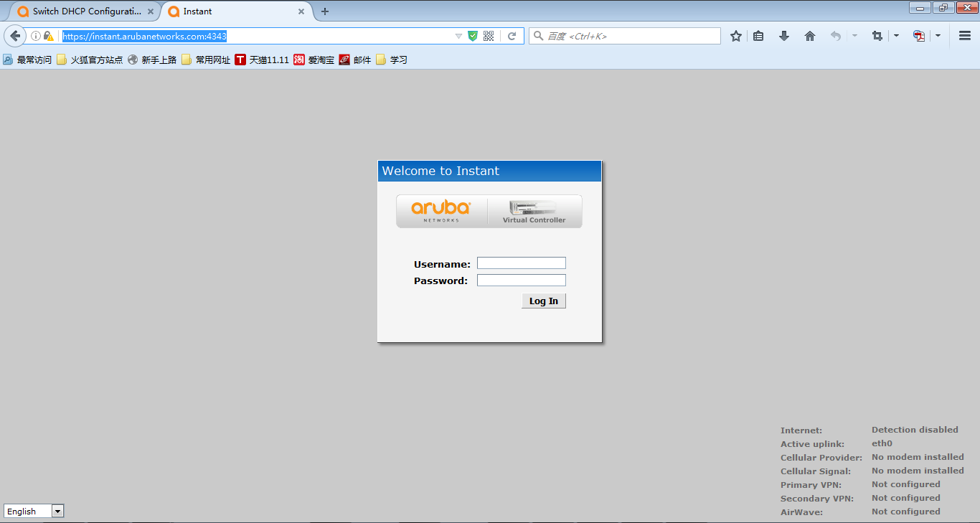Click the Password input field

click(x=522, y=281)
